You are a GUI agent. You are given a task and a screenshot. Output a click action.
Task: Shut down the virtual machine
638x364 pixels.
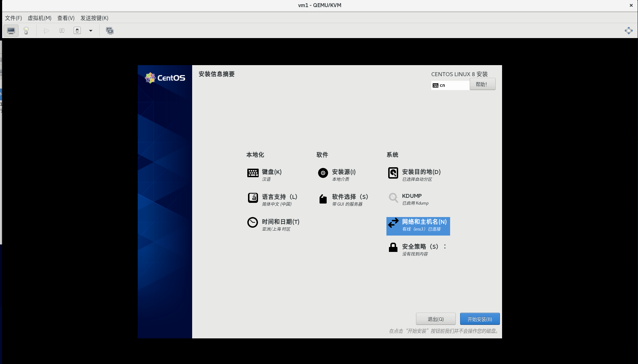[77, 31]
